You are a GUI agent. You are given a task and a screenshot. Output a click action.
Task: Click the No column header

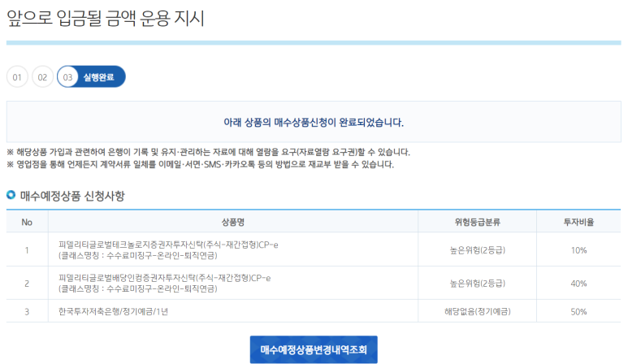(x=27, y=223)
